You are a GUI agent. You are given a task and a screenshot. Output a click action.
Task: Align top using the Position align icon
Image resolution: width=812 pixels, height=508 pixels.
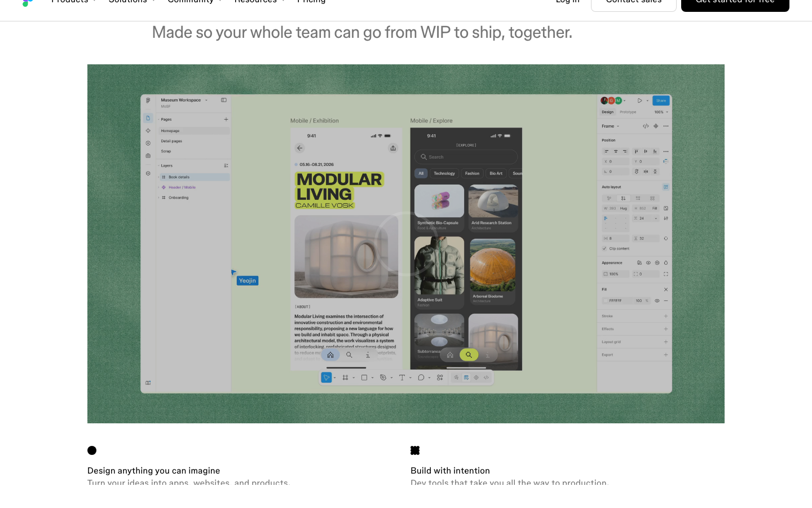point(636,151)
